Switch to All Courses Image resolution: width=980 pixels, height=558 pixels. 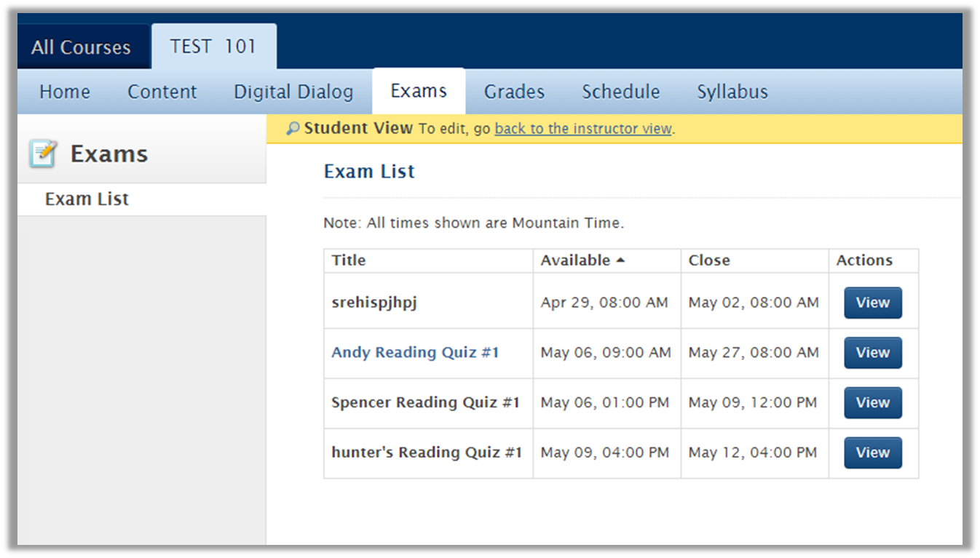pos(80,46)
